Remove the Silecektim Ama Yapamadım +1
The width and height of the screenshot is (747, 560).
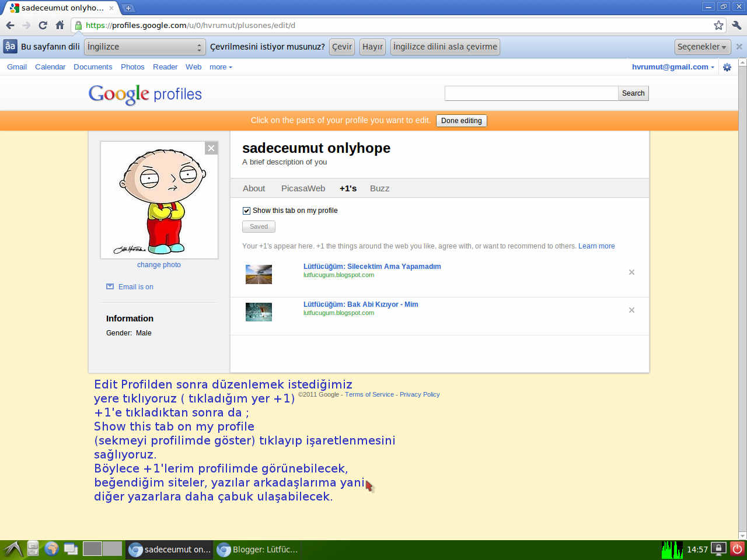click(x=631, y=272)
